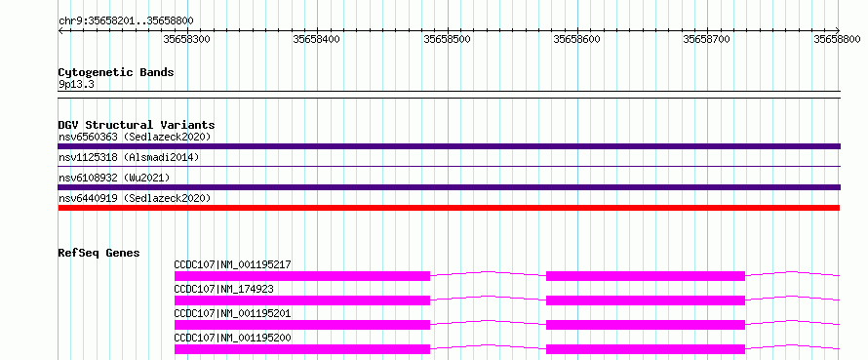Open variant label nsv6440919 (Sedlazeck2020)
The width and height of the screenshot is (868, 360).
(x=135, y=198)
